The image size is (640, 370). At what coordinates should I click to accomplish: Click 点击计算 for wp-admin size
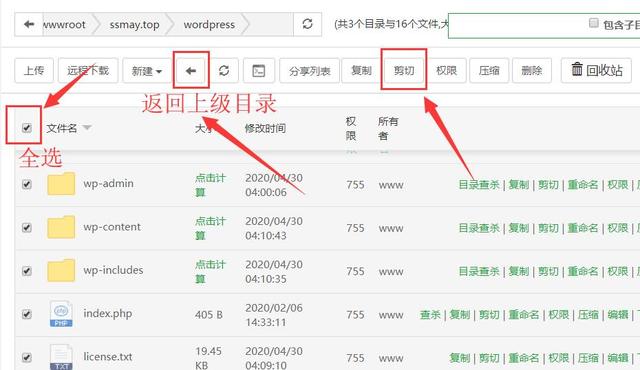tap(210, 185)
